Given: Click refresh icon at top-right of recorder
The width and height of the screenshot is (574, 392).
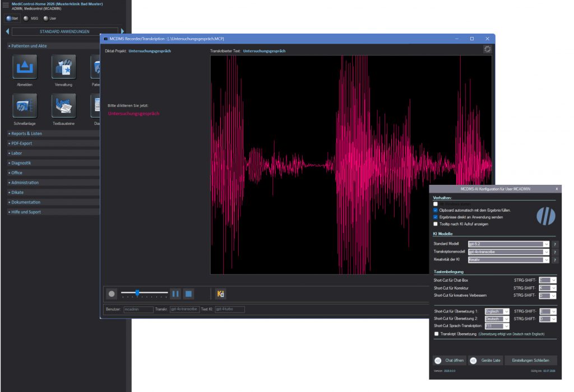Looking at the screenshot, I should pos(487,49).
